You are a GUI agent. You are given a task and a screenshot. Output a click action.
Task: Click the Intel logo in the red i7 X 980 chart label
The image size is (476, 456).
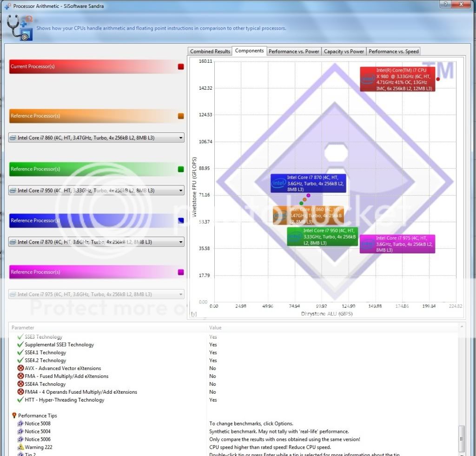[x=368, y=79]
